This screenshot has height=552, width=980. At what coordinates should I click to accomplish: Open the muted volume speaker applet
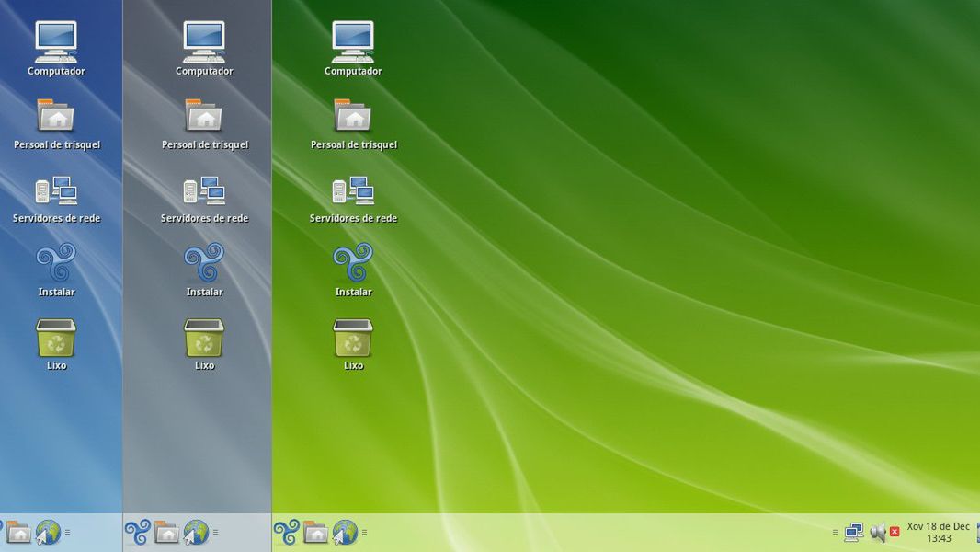pyautogui.click(x=884, y=532)
